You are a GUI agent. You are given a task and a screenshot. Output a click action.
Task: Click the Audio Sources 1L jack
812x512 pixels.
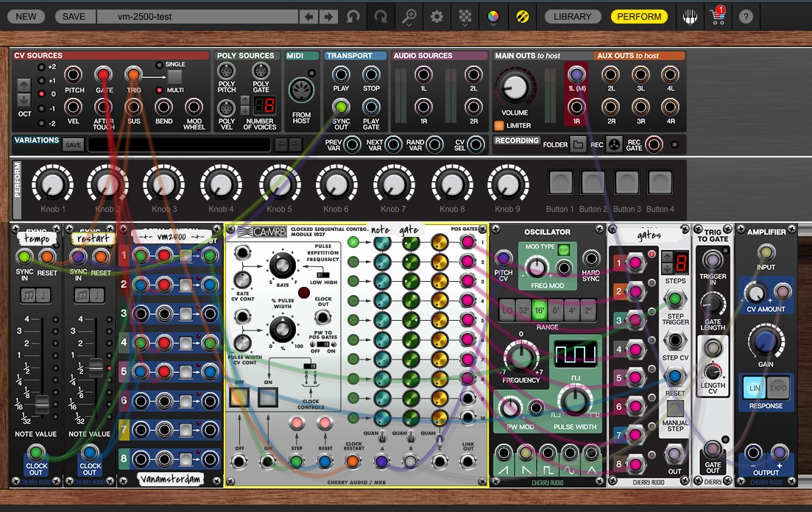tap(423, 75)
